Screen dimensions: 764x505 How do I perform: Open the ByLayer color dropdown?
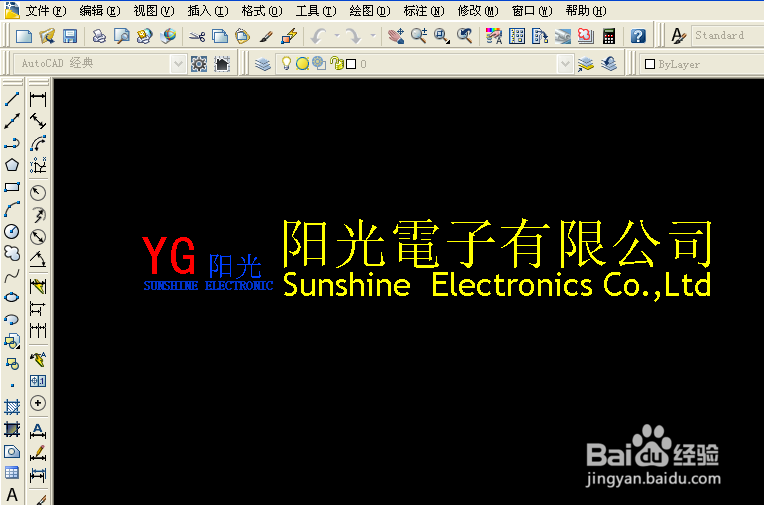pyautogui.click(x=702, y=64)
